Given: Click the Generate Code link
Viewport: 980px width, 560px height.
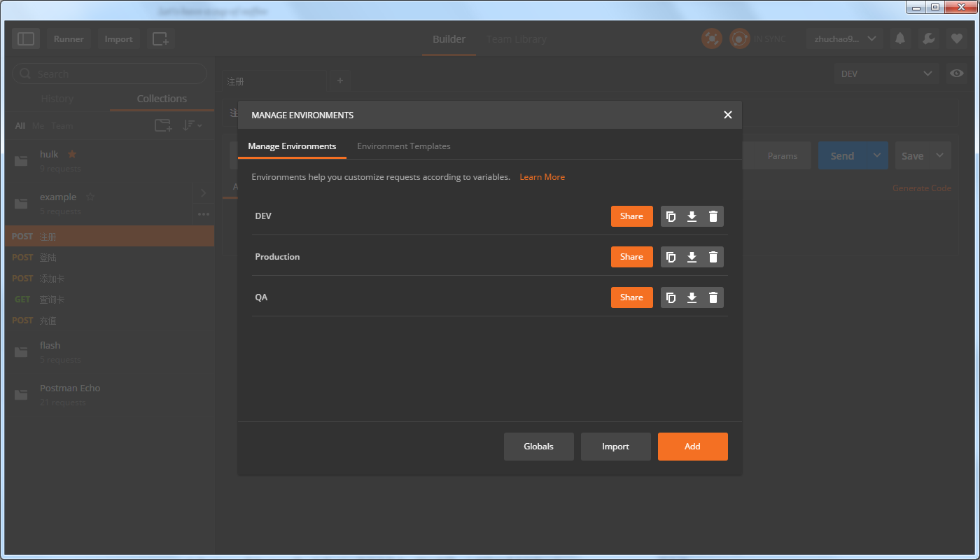Looking at the screenshot, I should (x=921, y=188).
